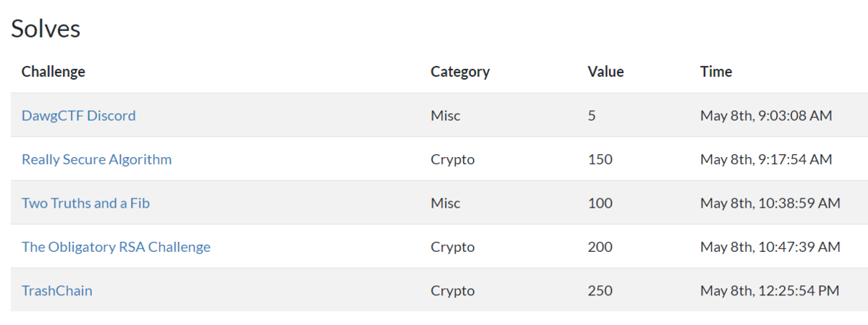Open the DawgCTF Discord challenge link

79,116
